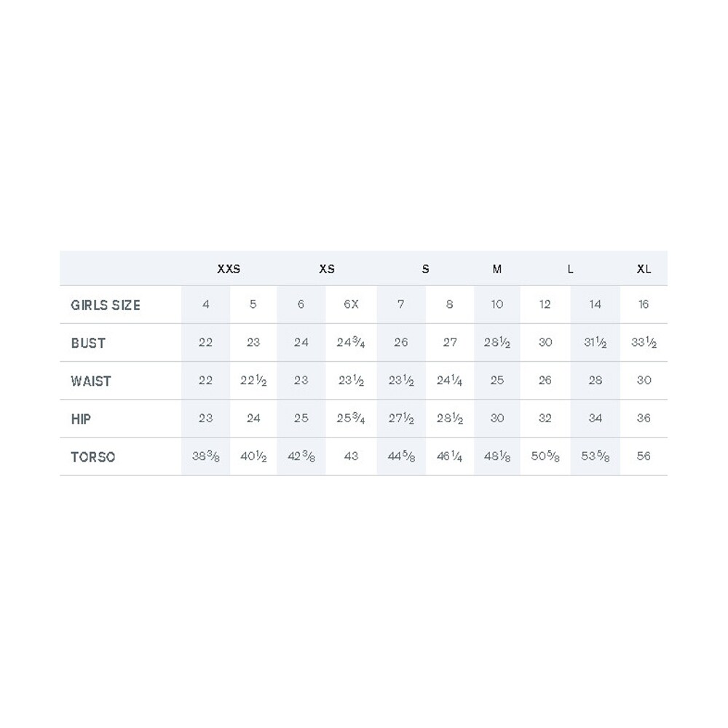Viewport: 728px width, 728px height.
Task: Click the M size column header
Action: pos(497,269)
